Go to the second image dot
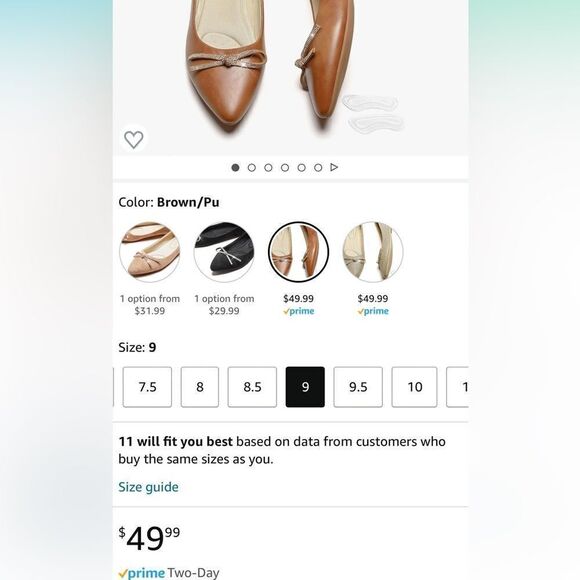 [x=252, y=168]
